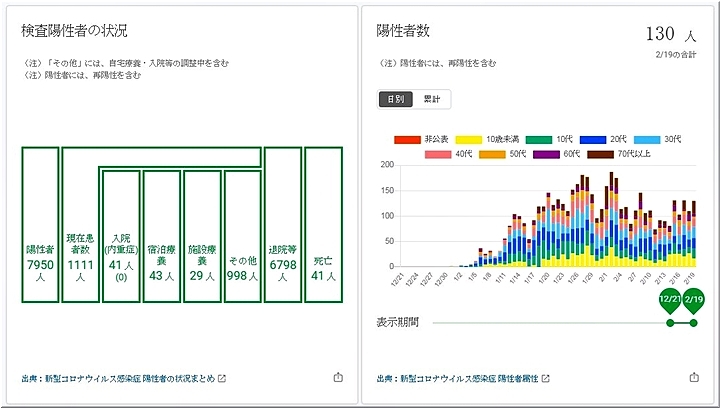Click external-link icon beside 陽性者の状況まとめ
The image size is (720, 408).
pyautogui.click(x=222, y=379)
